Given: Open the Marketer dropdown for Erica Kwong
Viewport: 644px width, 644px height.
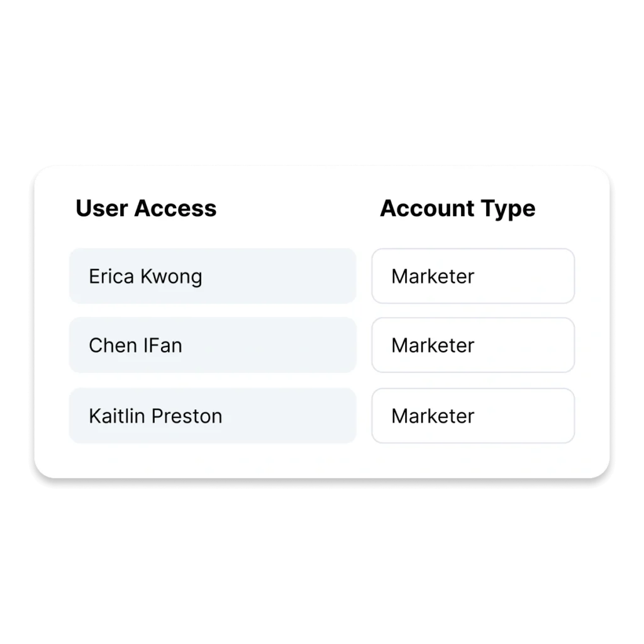Looking at the screenshot, I should [473, 277].
